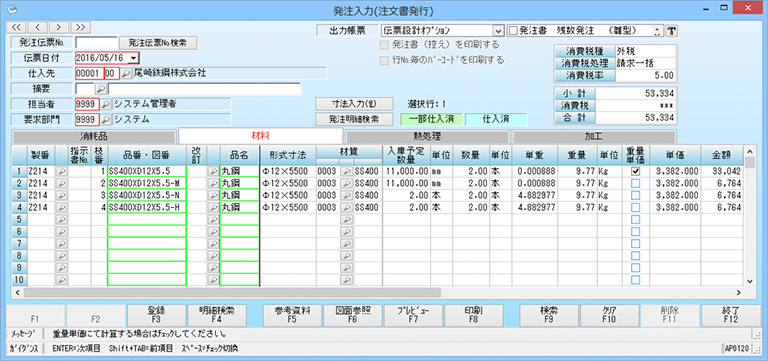This screenshot has height=361, width=768.
Task: Open the 伝票日付 date dropdown
Action: pyautogui.click(x=133, y=58)
